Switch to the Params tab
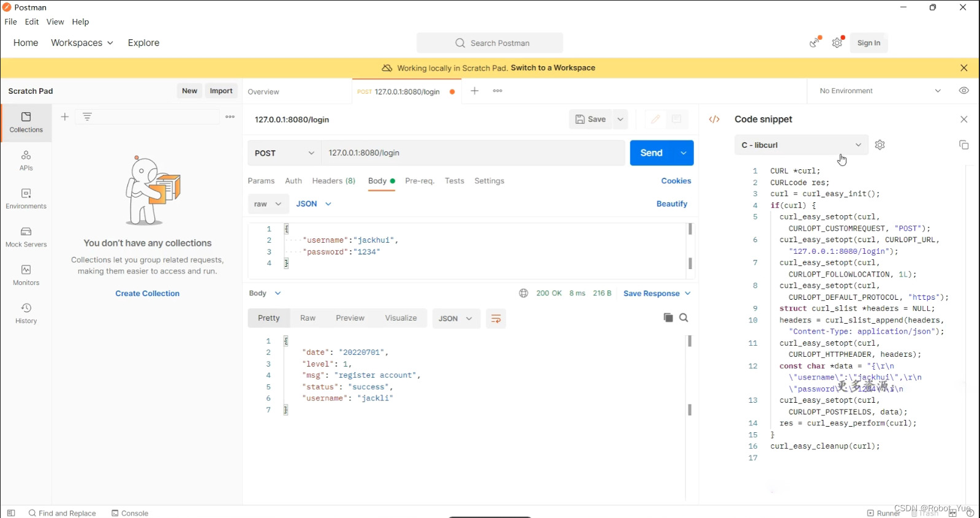 (261, 181)
